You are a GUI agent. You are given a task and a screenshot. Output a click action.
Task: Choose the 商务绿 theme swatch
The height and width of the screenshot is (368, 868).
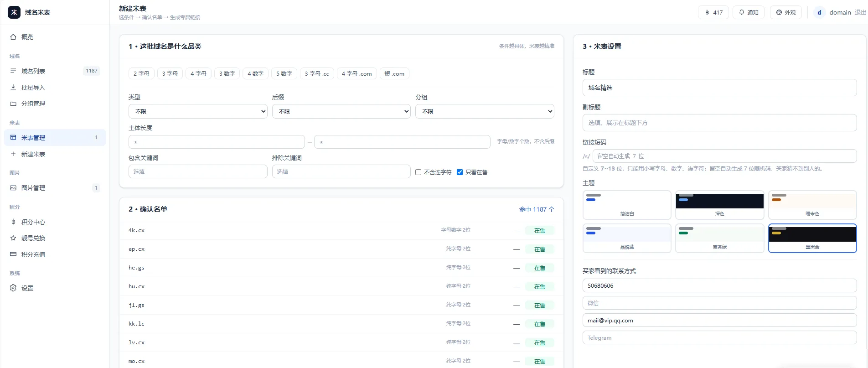point(719,238)
